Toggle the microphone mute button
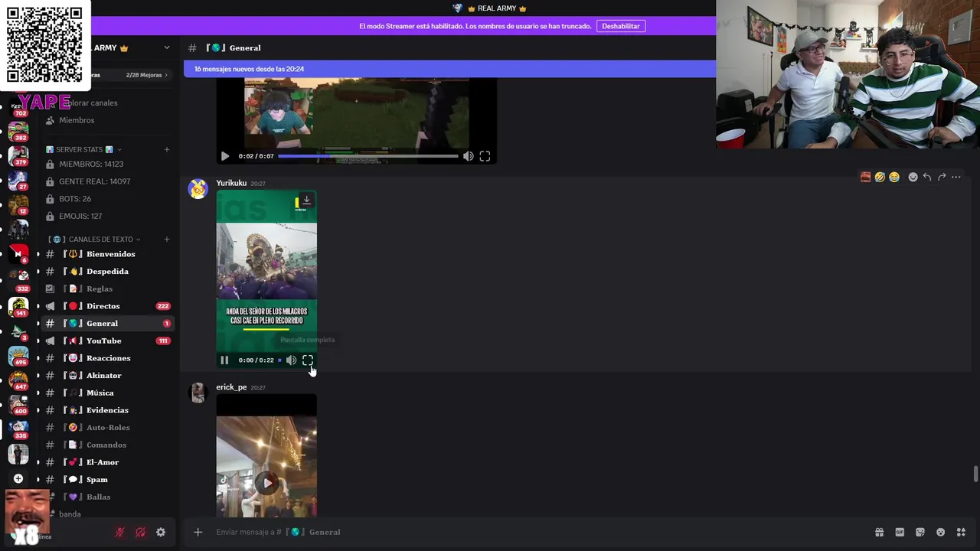 [x=119, y=533]
